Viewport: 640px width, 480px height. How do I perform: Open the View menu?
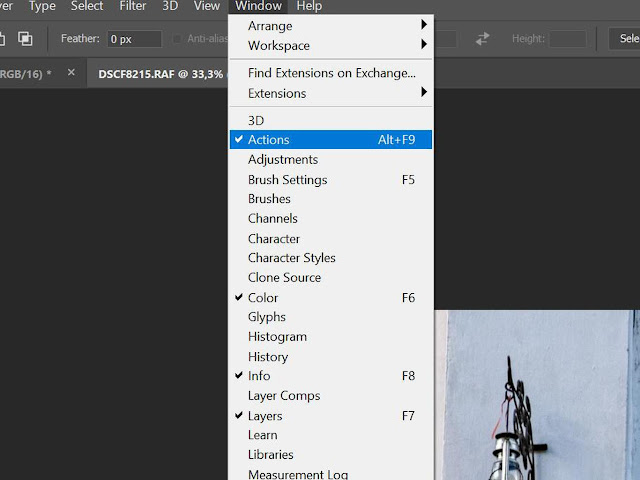point(207,6)
